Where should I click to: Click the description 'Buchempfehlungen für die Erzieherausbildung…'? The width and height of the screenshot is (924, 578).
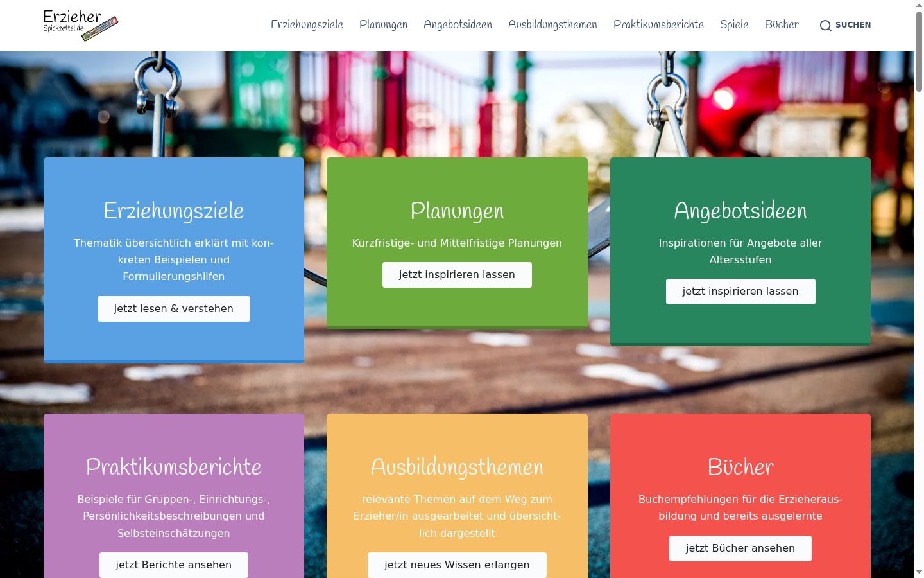pyautogui.click(x=740, y=508)
